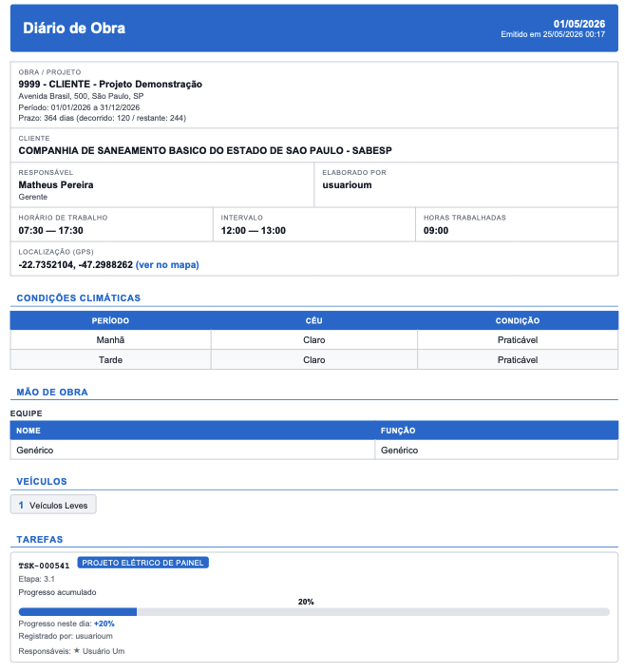This screenshot has width=625, height=672.
Task: Click 'Usuário Um' responsible name
Action: click(104, 651)
